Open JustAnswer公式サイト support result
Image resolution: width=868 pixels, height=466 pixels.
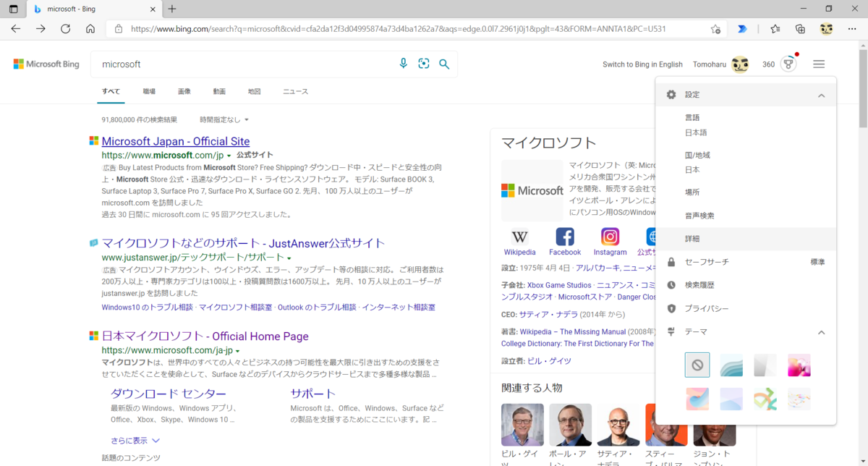click(243, 243)
